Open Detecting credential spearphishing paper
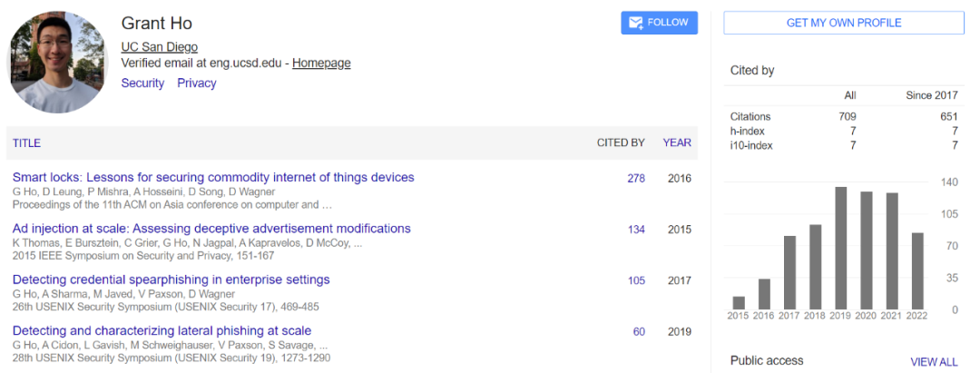Viewport: 980px width, 373px height. click(171, 280)
